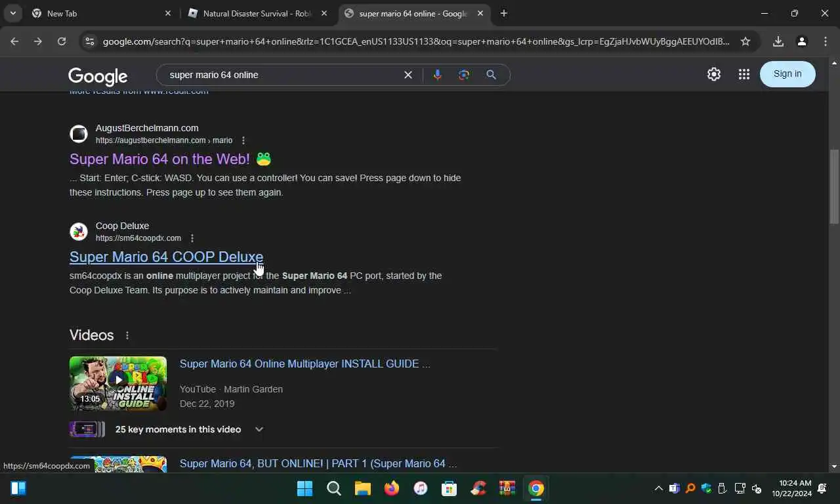Viewport: 840px width, 504px height.
Task: Start voice search with microphone
Action: coord(438,75)
